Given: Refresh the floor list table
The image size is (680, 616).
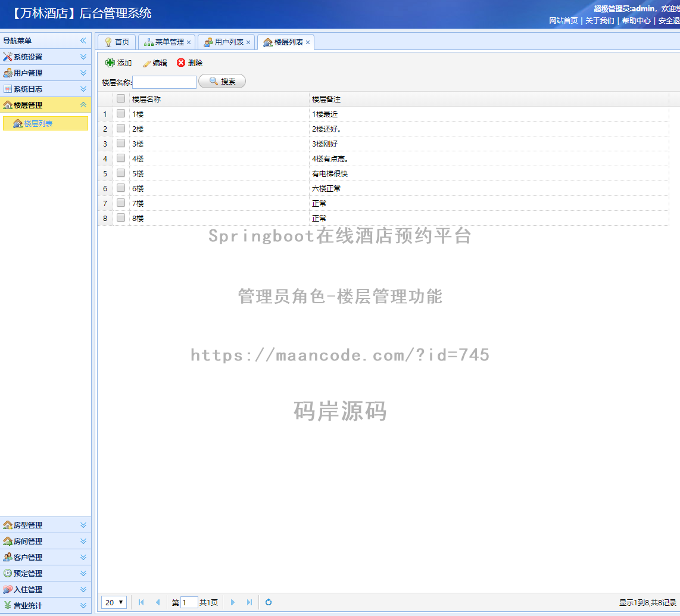Looking at the screenshot, I should 269,602.
